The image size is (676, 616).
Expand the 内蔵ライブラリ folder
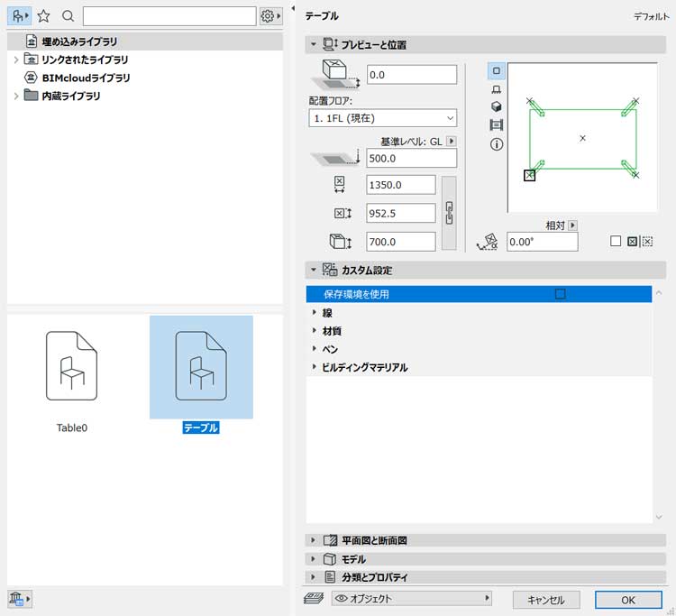point(16,96)
